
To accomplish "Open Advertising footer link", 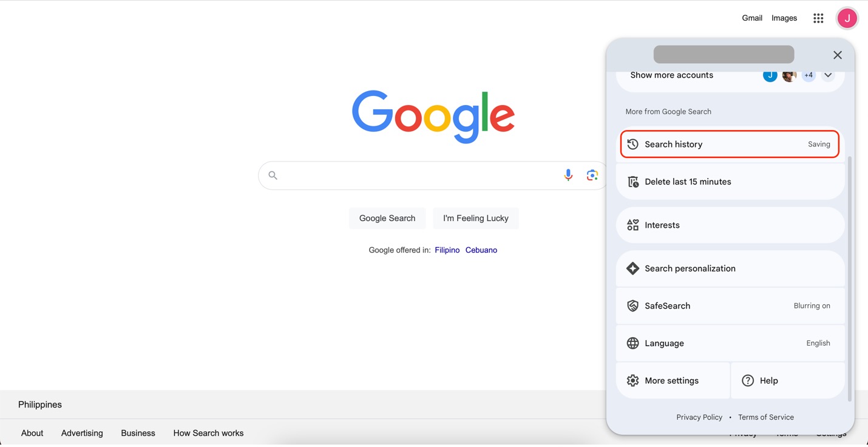I will [82, 433].
